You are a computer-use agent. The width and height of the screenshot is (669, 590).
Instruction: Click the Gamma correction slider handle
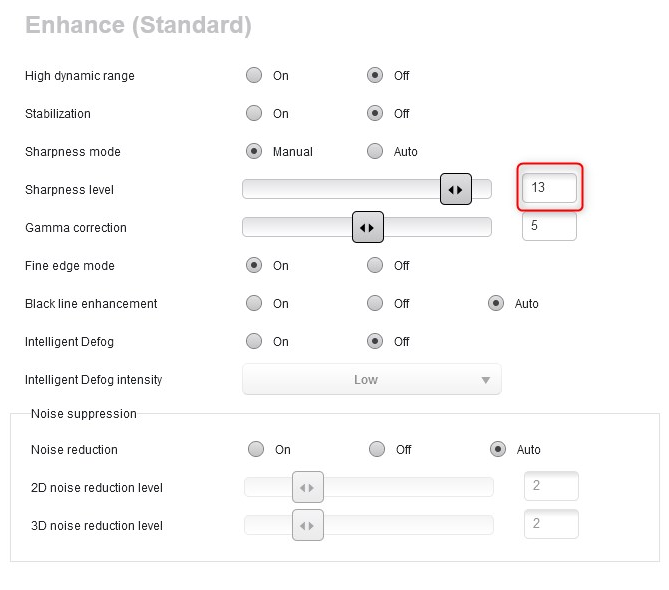tap(368, 227)
